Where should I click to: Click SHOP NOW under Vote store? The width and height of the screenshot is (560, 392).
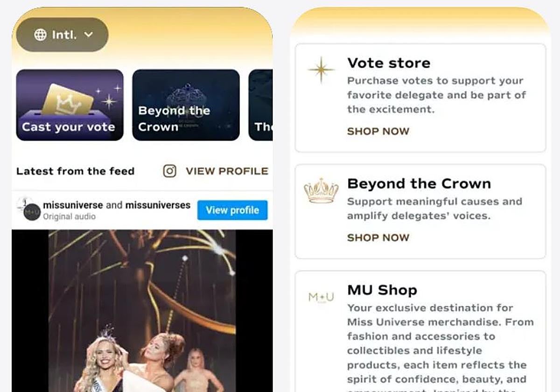(x=378, y=132)
